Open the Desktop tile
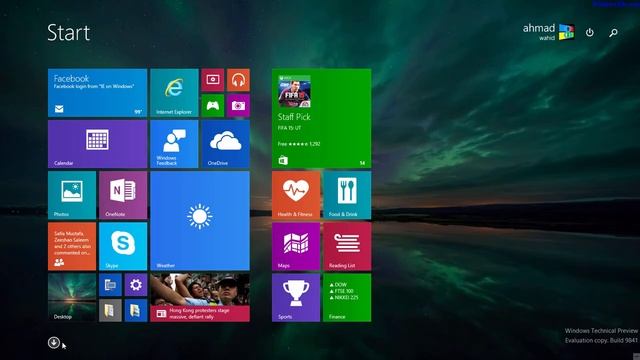The width and height of the screenshot is (640, 360). [72, 298]
